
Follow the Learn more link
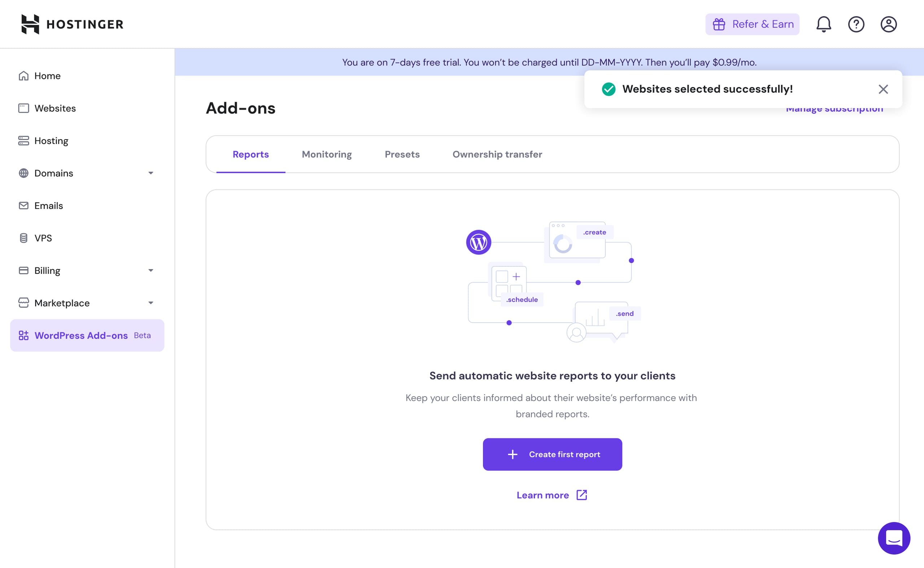[542, 495]
